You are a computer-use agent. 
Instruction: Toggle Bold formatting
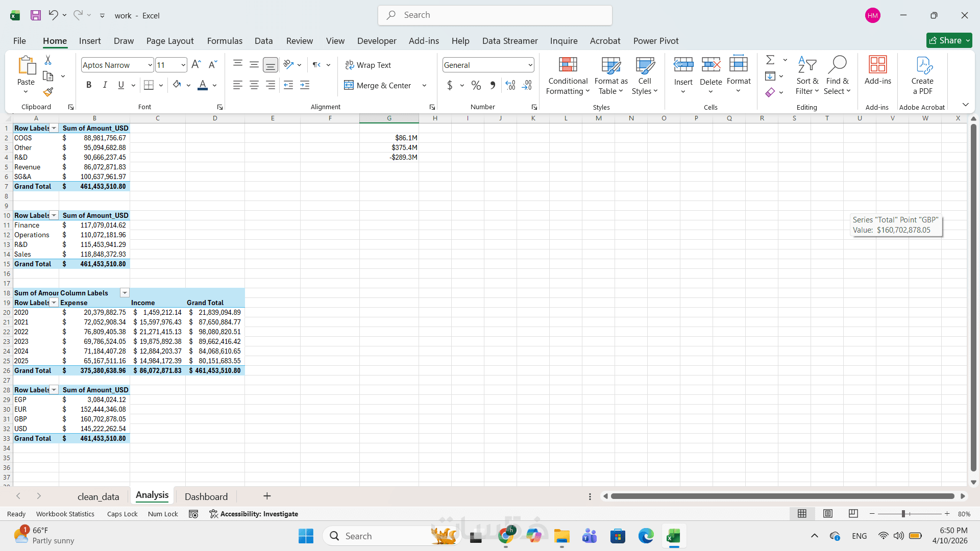click(89, 85)
